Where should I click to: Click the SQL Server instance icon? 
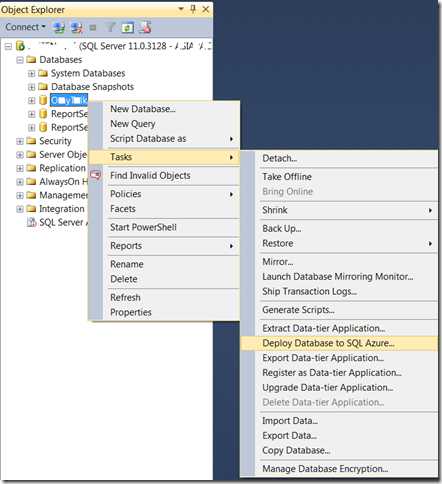[x=20, y=46]
